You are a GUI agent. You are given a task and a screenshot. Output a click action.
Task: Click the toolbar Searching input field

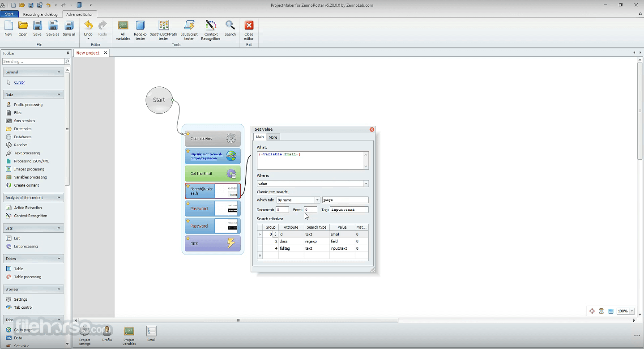tap(34, 61)
